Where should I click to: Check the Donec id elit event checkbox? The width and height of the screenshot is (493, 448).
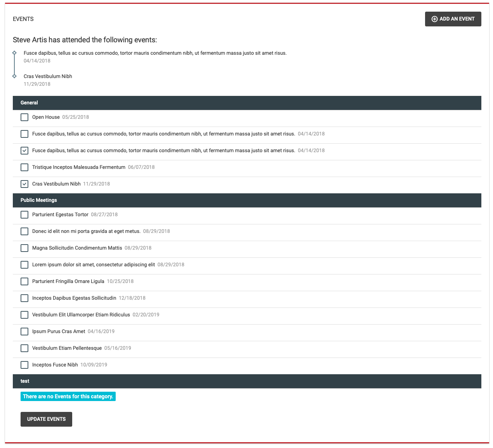coord(24,231)
